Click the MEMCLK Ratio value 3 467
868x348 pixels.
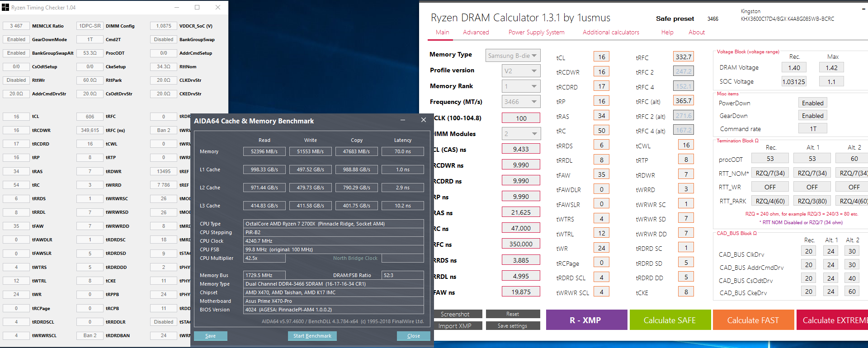tap(16, 26)
